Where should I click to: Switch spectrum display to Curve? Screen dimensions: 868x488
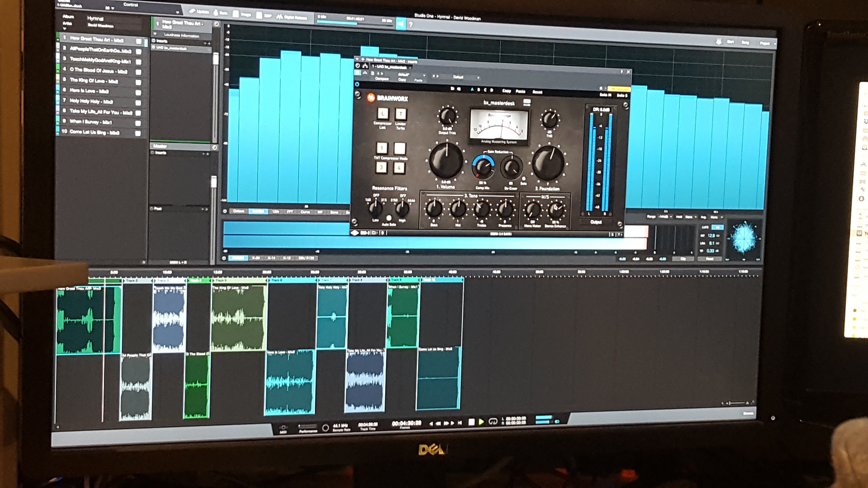(x=305, y=212)
